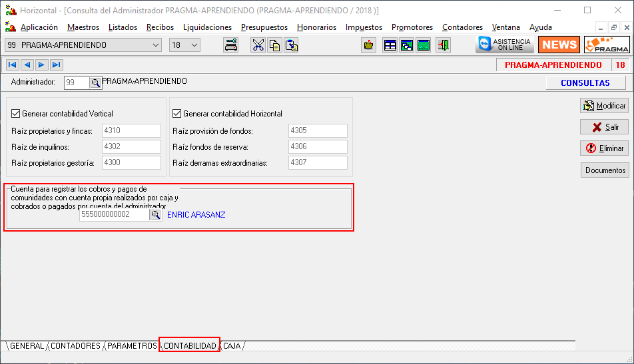634x364 pixels.
Task: Open the printer setup toolbar icon
Action: pos(231,45)
